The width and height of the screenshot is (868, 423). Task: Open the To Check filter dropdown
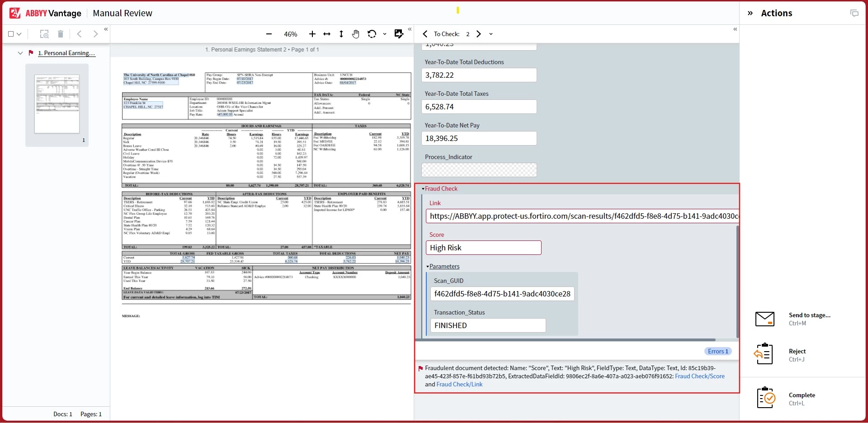491,34
